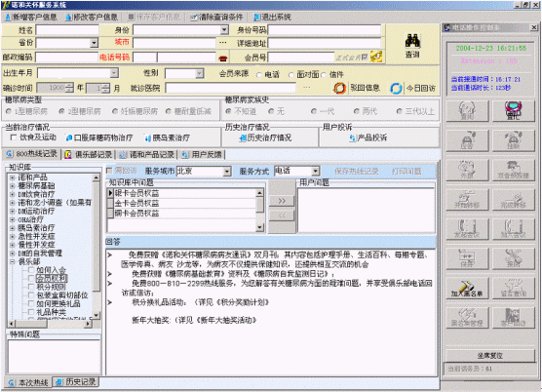Click the 坐席复位 button
Screen dimensions: 542x392
point(489,355)
